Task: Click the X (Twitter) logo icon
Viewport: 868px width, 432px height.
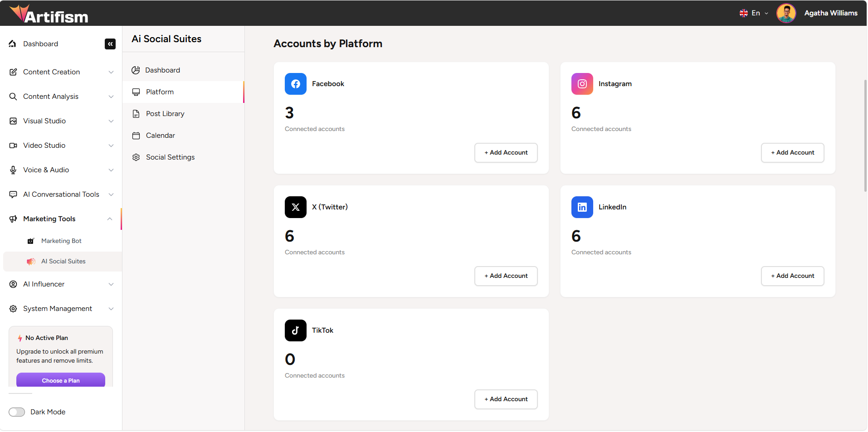Action: (296, 207)
